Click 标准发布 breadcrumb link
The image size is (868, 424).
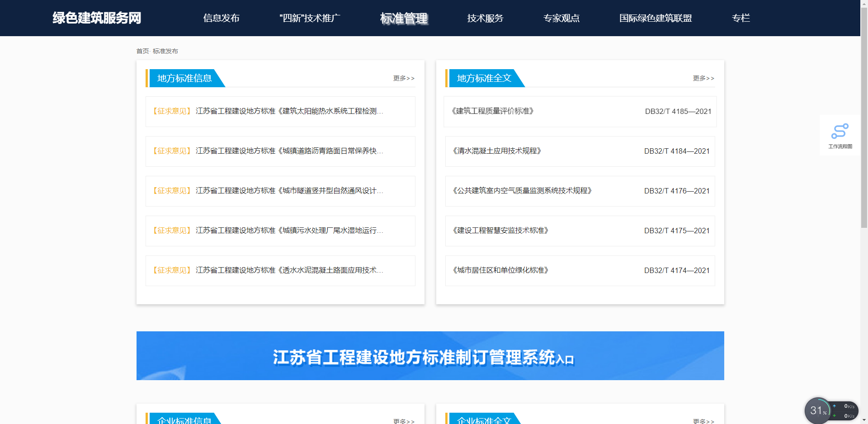click(x=165, y=51)
